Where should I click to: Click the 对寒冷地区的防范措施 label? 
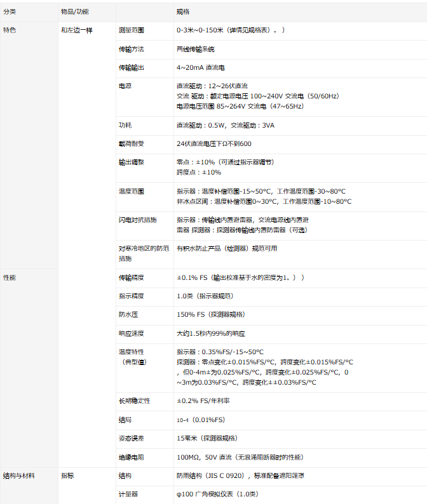coord(144,253)
